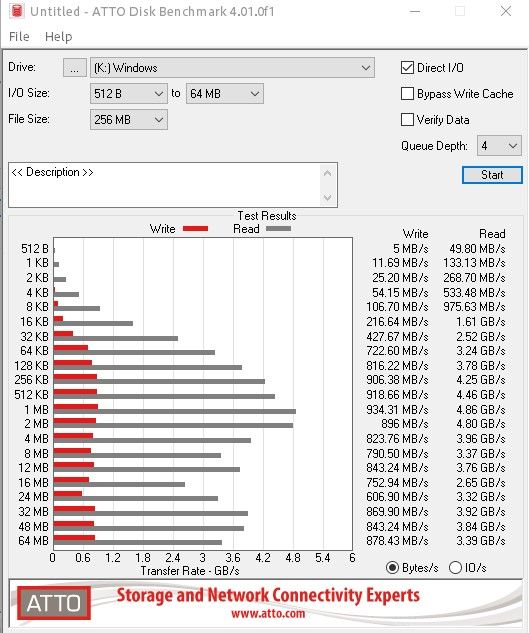This screenshot has height=633, width=529.
Task: Click the 934.31 MB/s write value
Action: 397,409
